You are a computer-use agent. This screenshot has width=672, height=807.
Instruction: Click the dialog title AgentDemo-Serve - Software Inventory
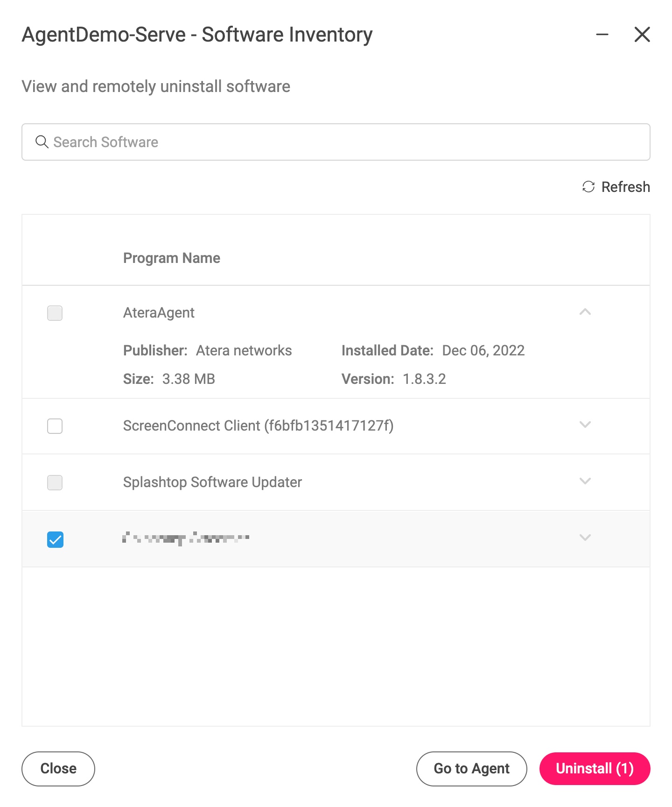pyautogui.click(x=197, y=35)
